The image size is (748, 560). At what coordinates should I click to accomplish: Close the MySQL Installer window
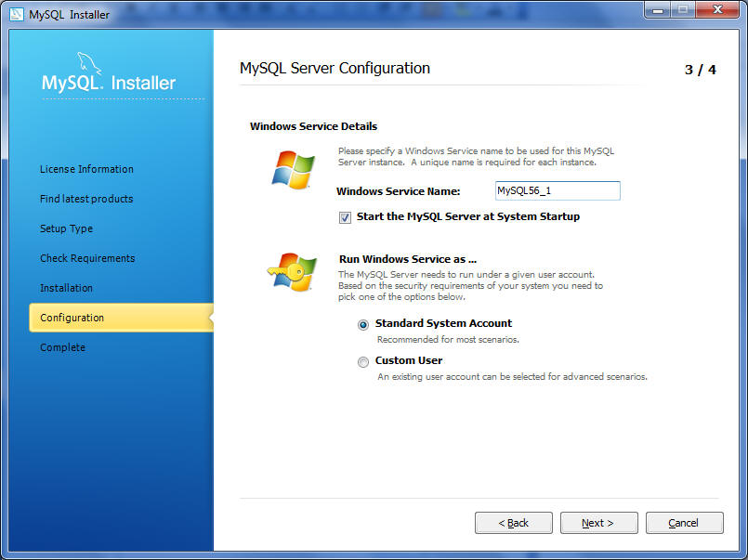[717, 9]
